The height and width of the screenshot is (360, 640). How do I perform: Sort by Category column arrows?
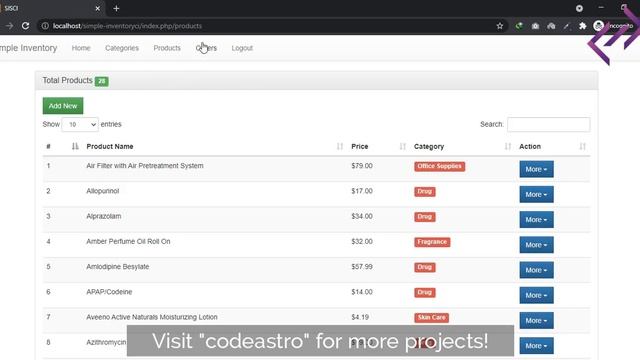tap(507, 146)
